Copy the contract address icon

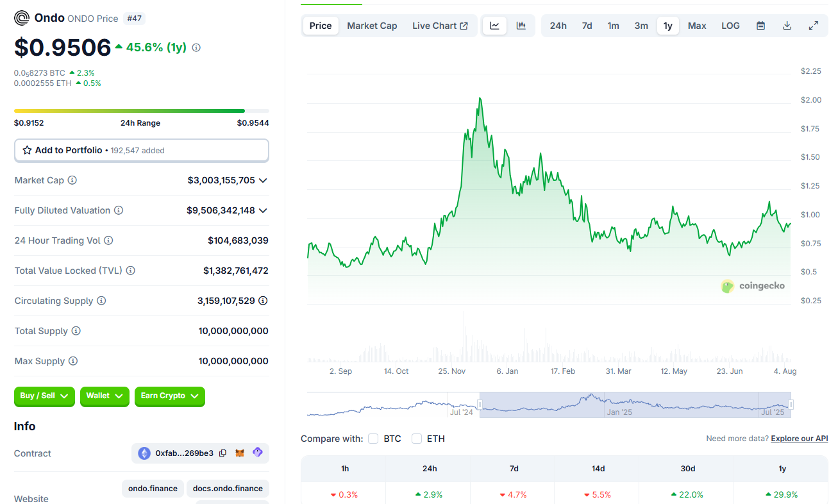(x=222, y=453)
